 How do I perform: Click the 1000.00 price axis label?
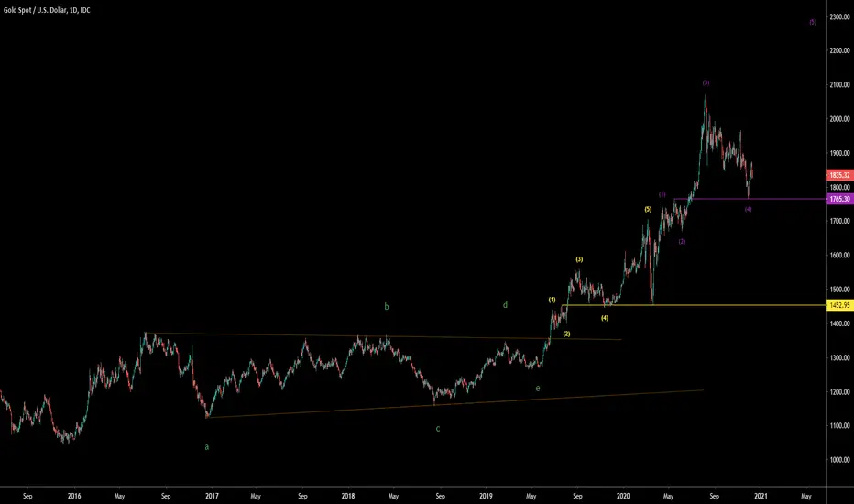click(x=840, y=460)
